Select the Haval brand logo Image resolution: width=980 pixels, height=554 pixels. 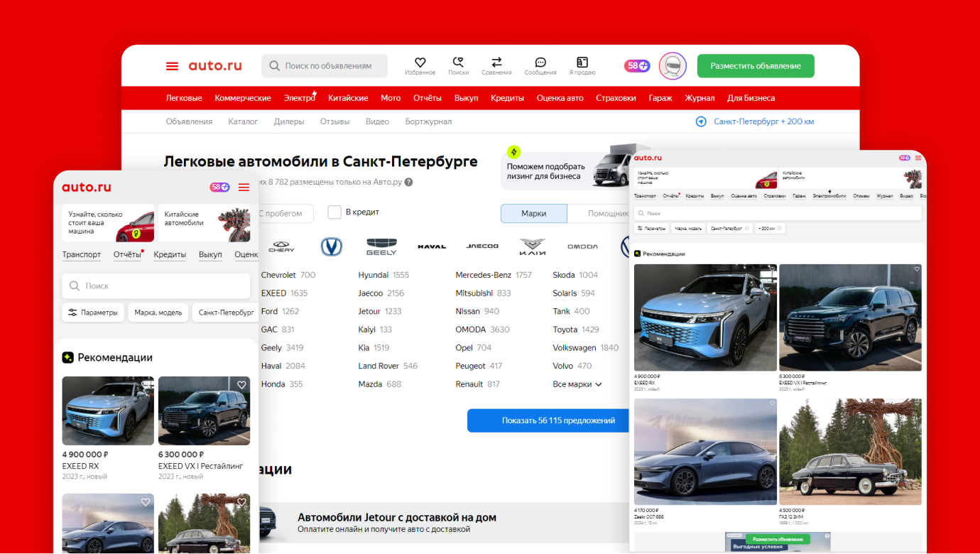click(432, 246)
